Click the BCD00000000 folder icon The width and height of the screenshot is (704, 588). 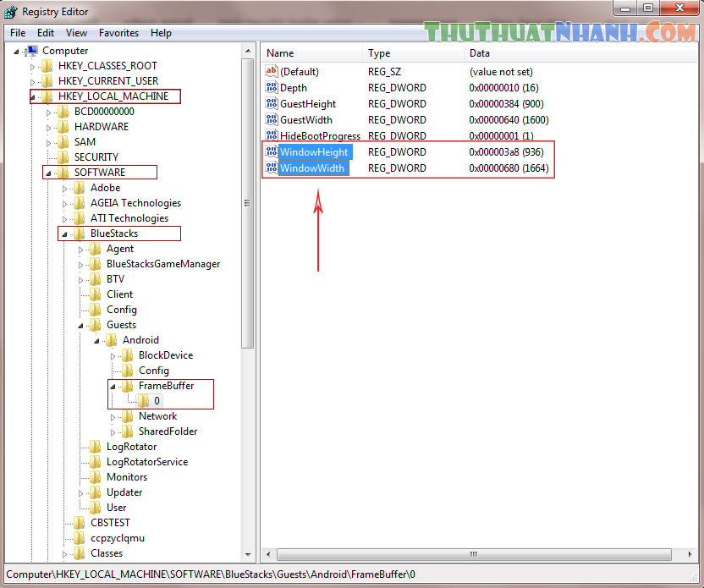point(63,112)
